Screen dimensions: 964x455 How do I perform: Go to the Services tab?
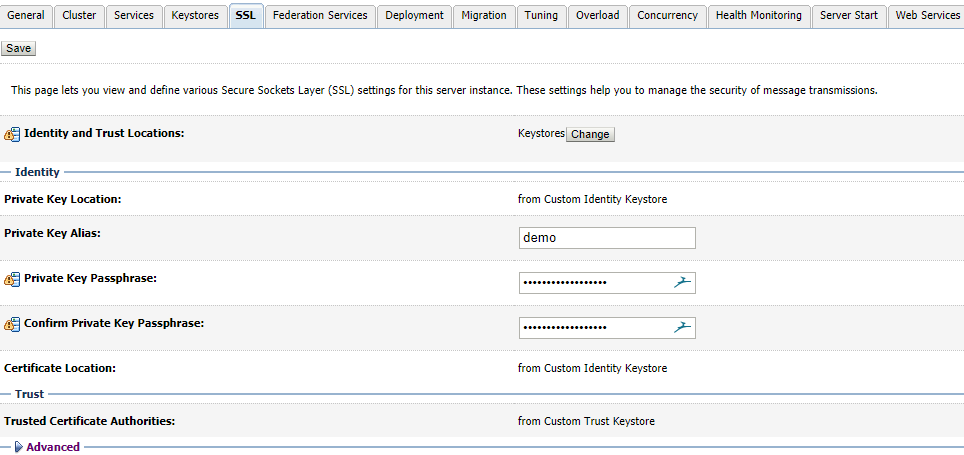pos(133,16)
